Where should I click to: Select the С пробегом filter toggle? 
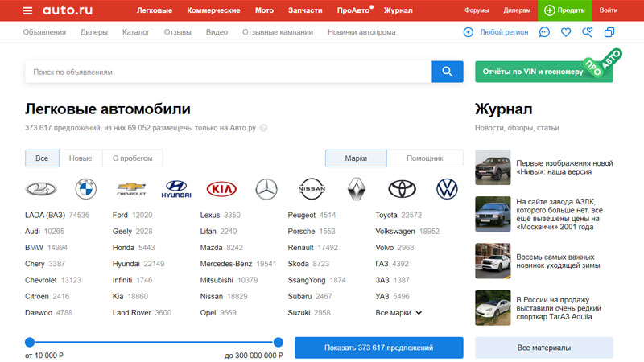[132, 158]
